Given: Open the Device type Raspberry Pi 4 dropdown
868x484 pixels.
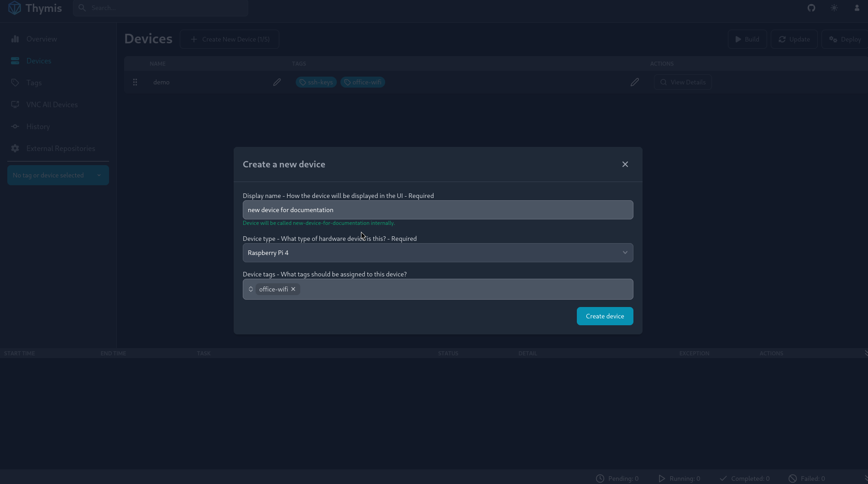Looking at the screenshot, I should [438, 253].
